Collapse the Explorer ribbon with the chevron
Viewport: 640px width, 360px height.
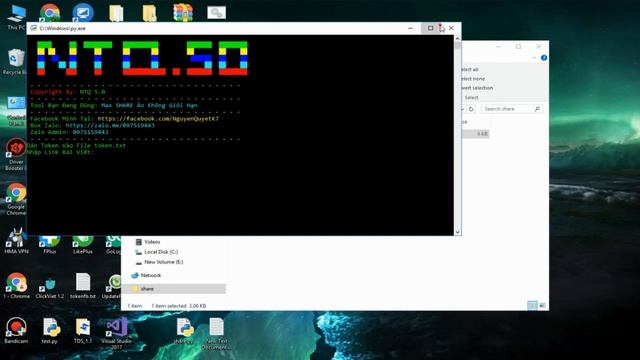(534, 58)
